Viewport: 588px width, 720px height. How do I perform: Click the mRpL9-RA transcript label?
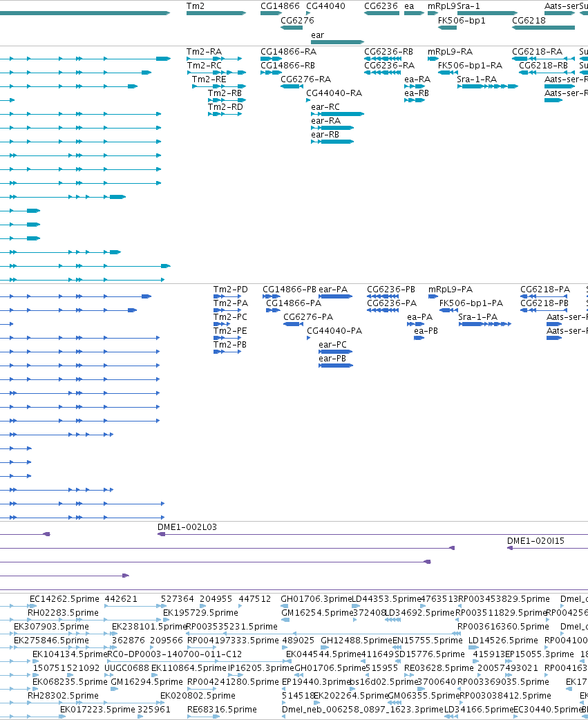click(x=451, y=51)
